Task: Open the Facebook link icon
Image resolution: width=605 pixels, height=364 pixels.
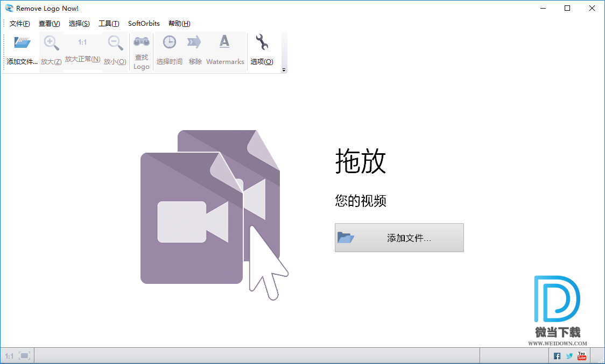Action: pyautogui.click(x=557, y=356)
